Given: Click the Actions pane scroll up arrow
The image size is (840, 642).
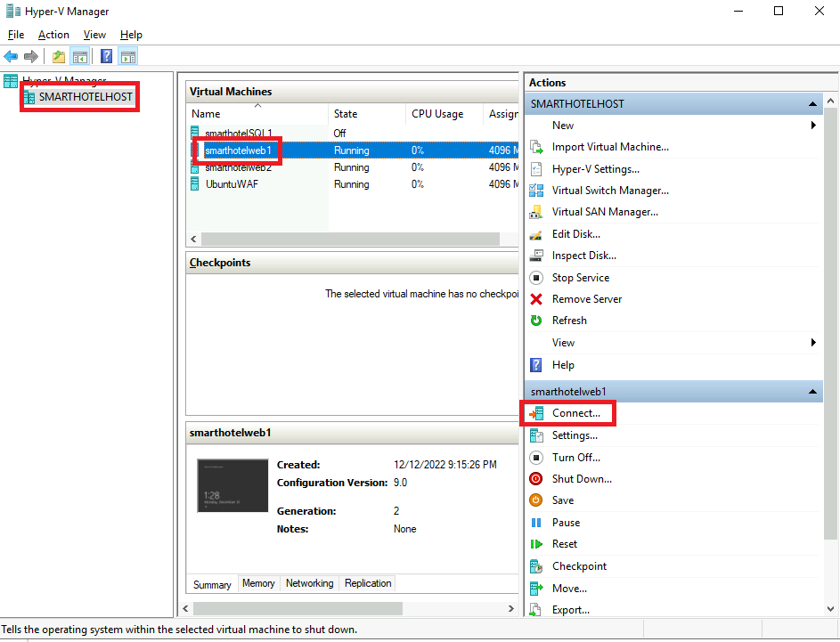Looking at the screenshot, I should [x=830, y=101].
